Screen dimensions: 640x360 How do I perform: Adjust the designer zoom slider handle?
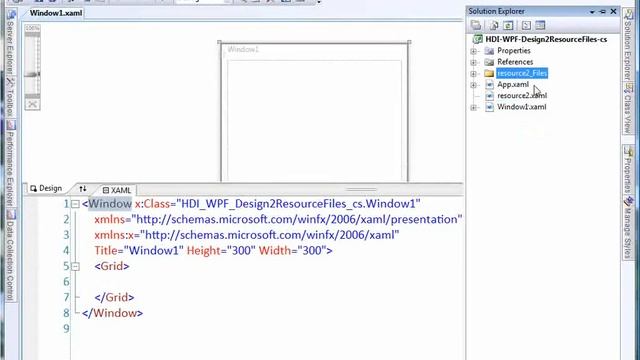point(32,74)
